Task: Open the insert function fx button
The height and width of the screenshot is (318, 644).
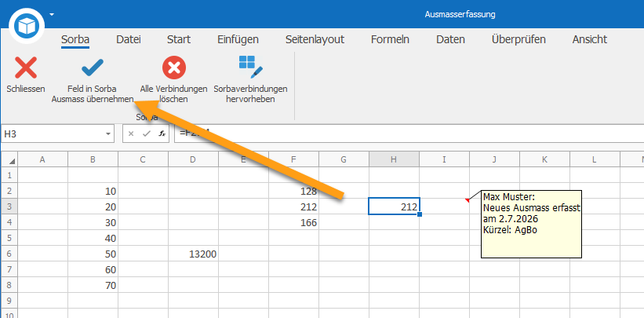Action: coord(162,133)
